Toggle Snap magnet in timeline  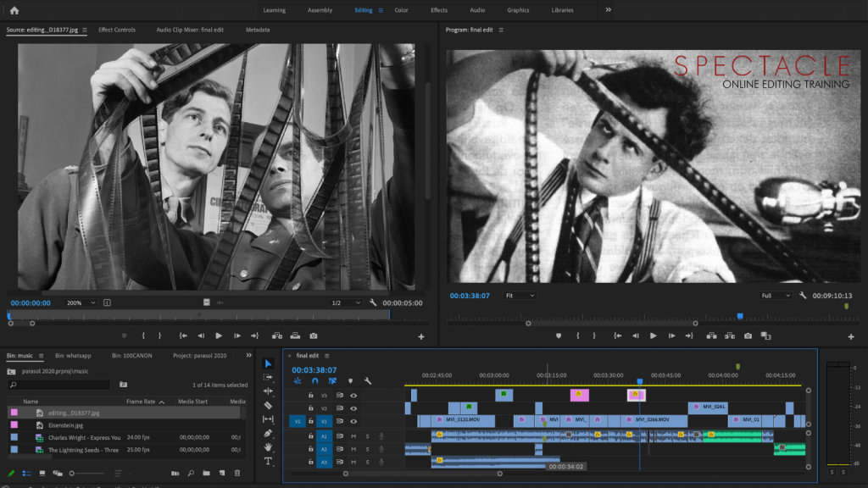[315, 380]
